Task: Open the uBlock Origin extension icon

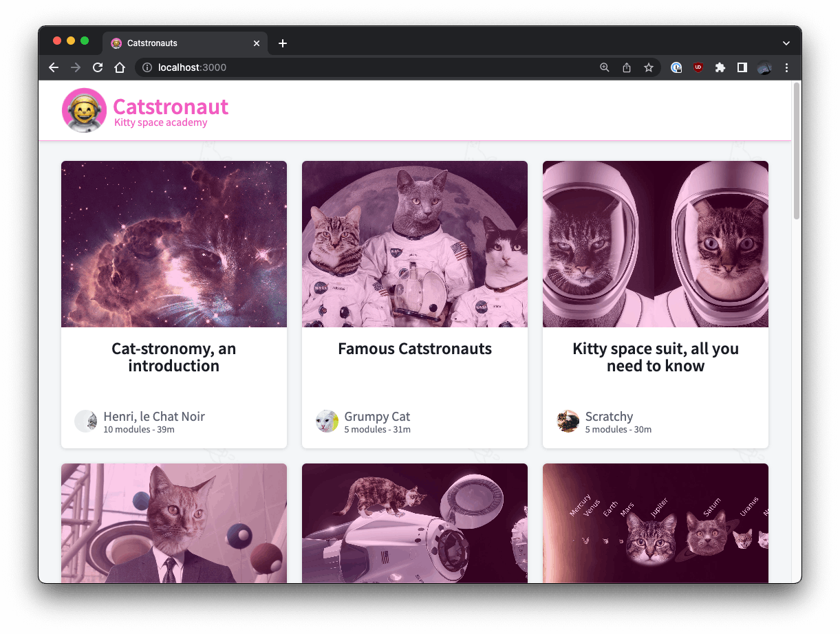Action: pyautogui.click(x=698, y=67)
